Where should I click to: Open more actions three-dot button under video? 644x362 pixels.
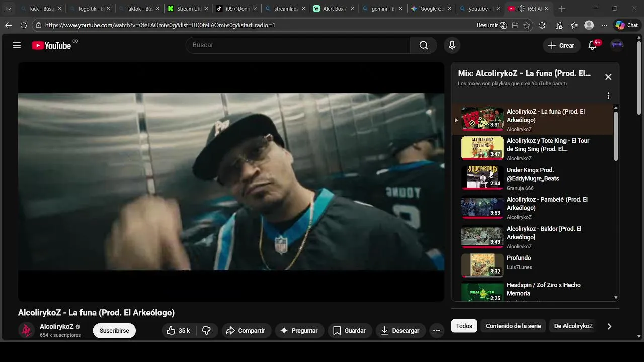click(437, 330)
